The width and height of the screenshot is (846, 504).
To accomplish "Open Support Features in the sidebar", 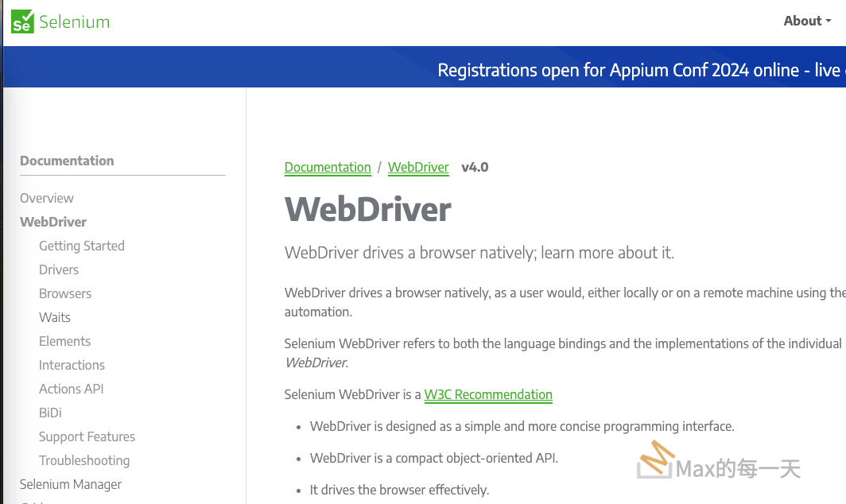I will tap(87, 436).
